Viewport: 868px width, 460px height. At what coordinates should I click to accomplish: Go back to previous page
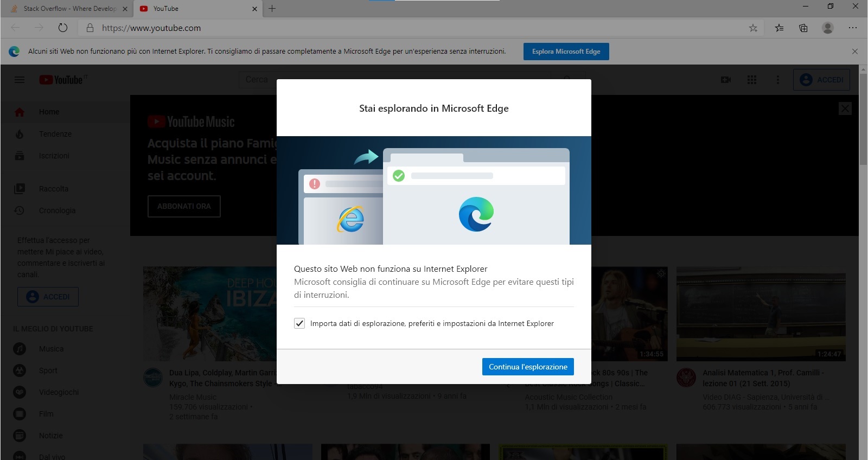click(x=15, y=28)
